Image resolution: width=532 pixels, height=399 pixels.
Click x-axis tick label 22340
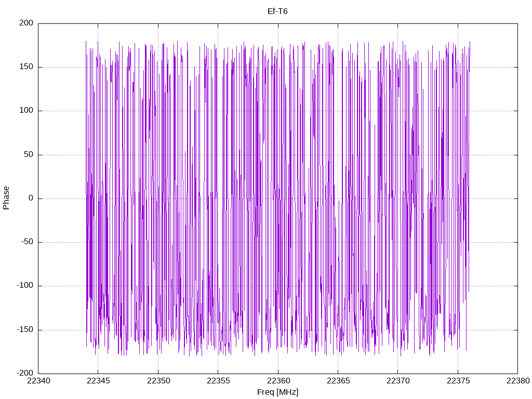click(38, 381)
